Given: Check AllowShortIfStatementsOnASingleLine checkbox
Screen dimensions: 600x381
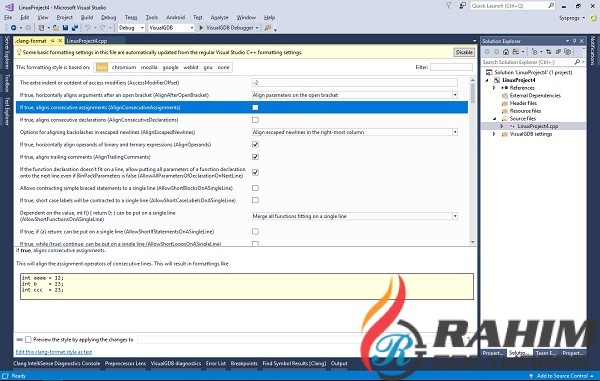Looking at the screenshot, I should click(x=255, y=231).
